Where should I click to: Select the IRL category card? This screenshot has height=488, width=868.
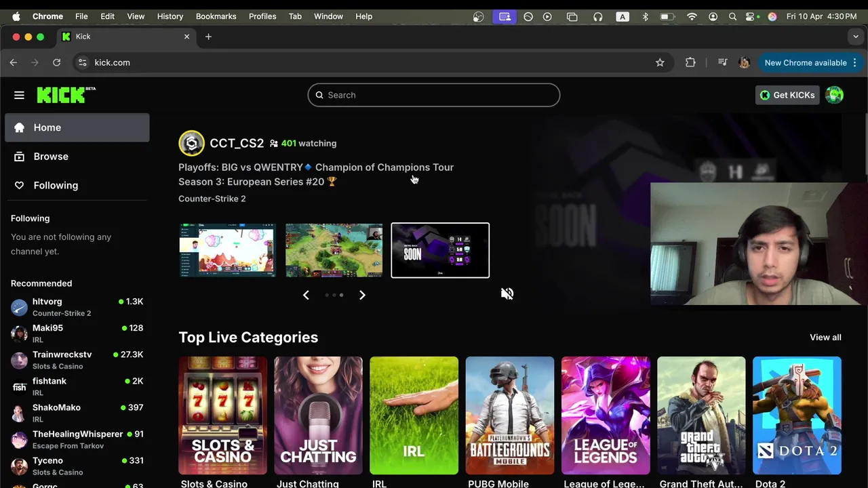click(x=414, y=415)
